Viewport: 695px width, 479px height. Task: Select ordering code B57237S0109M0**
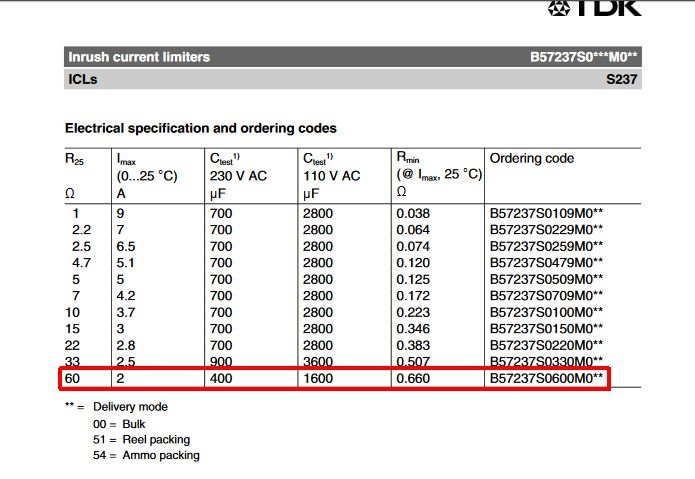(x=546, y=213)
